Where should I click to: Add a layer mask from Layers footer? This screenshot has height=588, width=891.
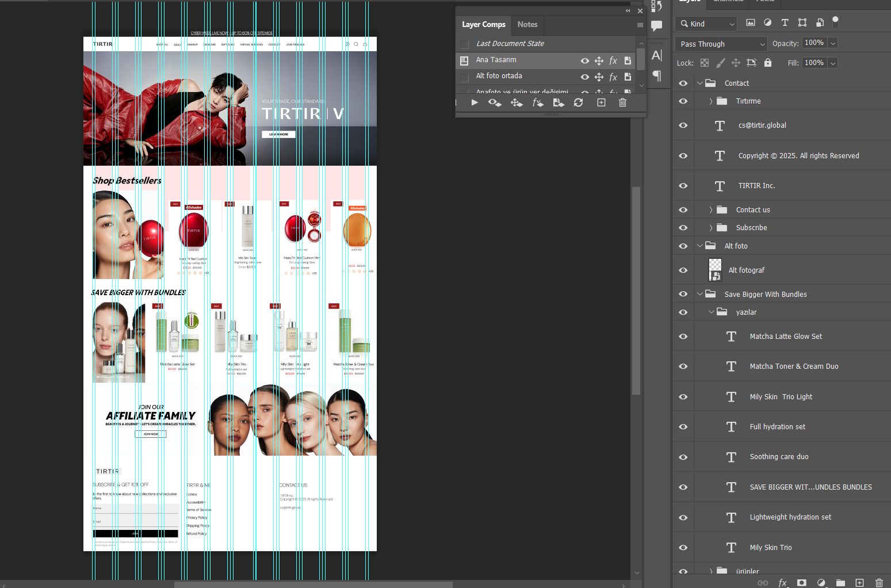tap(801, 583)
